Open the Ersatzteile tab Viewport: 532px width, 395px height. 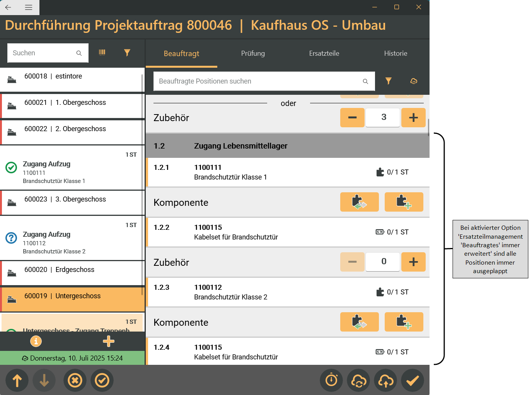point(324,53)
